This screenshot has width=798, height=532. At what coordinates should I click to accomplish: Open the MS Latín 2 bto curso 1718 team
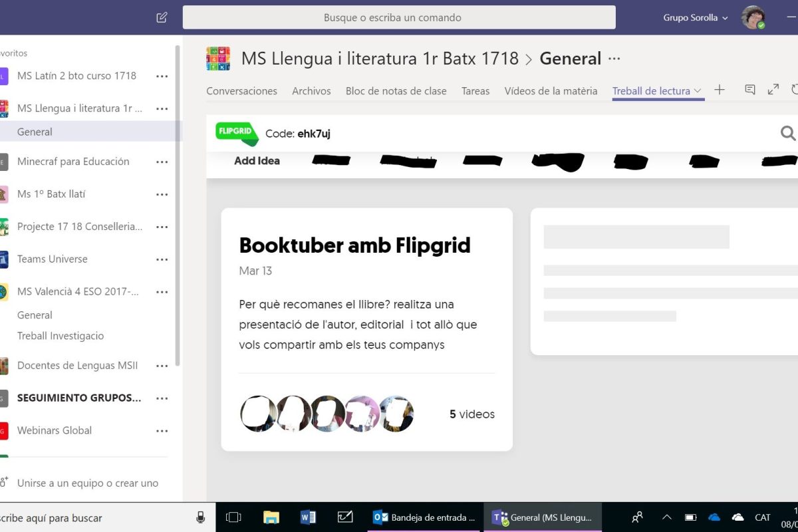click(76, 76)
